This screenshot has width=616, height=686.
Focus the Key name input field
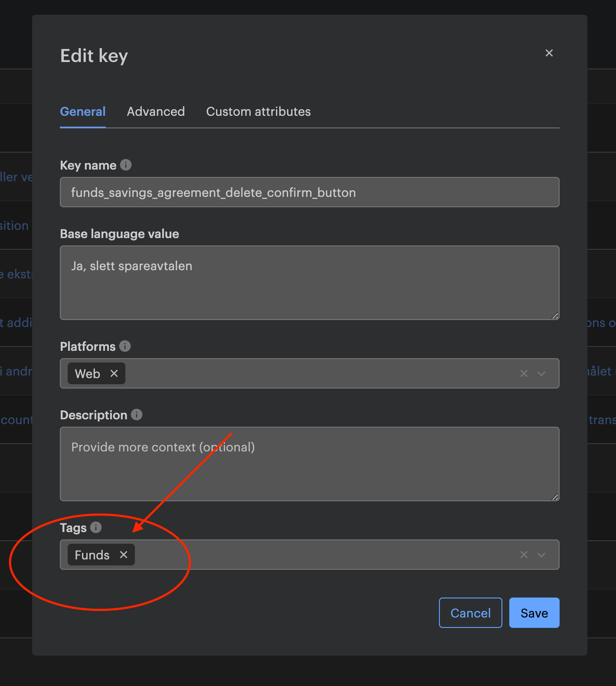tap(309, 192)
